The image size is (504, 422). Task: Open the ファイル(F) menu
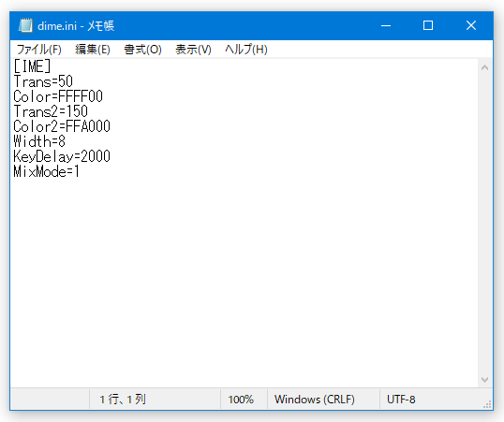point(39,50)
